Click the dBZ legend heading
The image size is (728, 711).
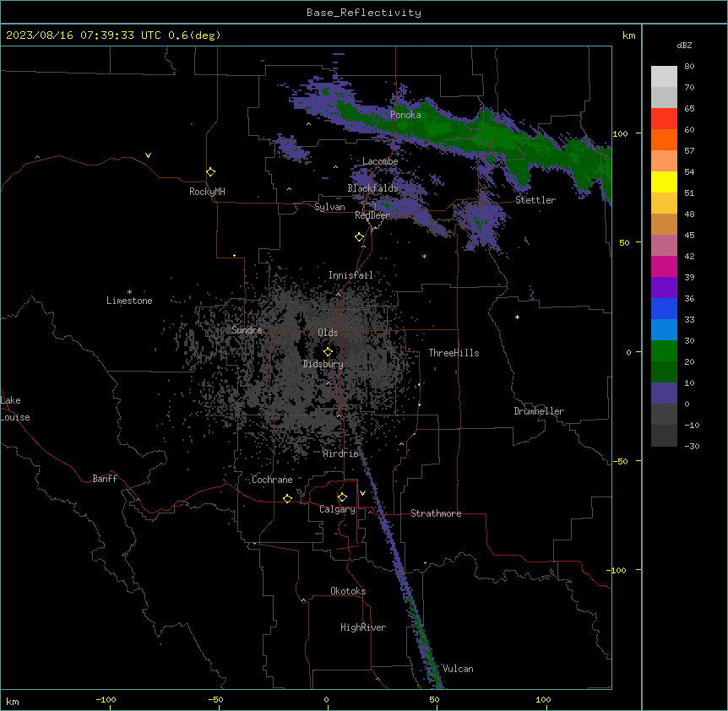pyautogui.click(x=684, y=45)
